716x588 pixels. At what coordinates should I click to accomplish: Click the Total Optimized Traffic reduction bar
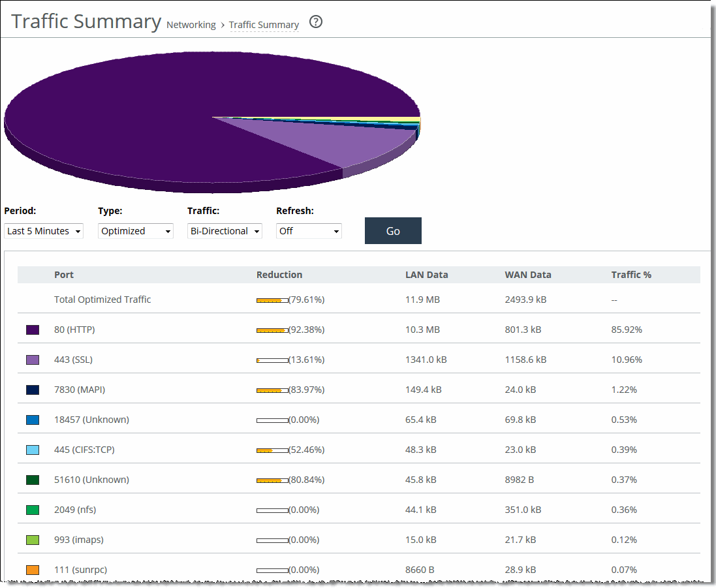271,300
